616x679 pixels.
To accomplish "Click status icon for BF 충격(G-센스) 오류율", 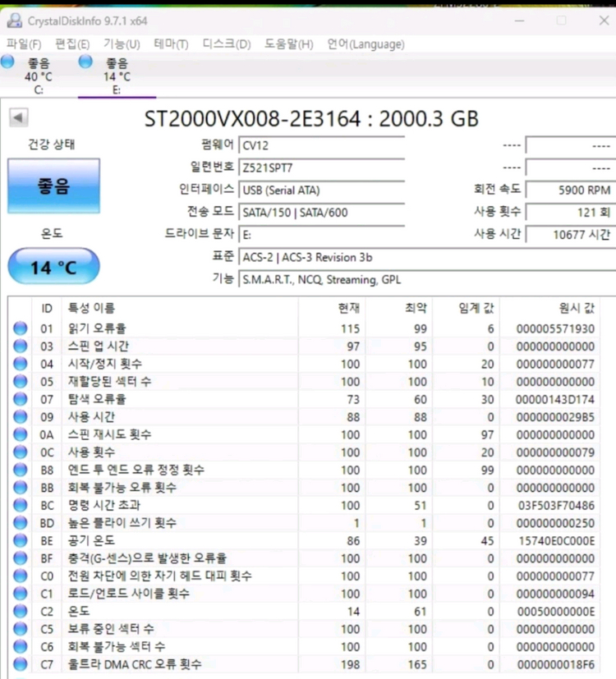I will (x=20, y=558).
